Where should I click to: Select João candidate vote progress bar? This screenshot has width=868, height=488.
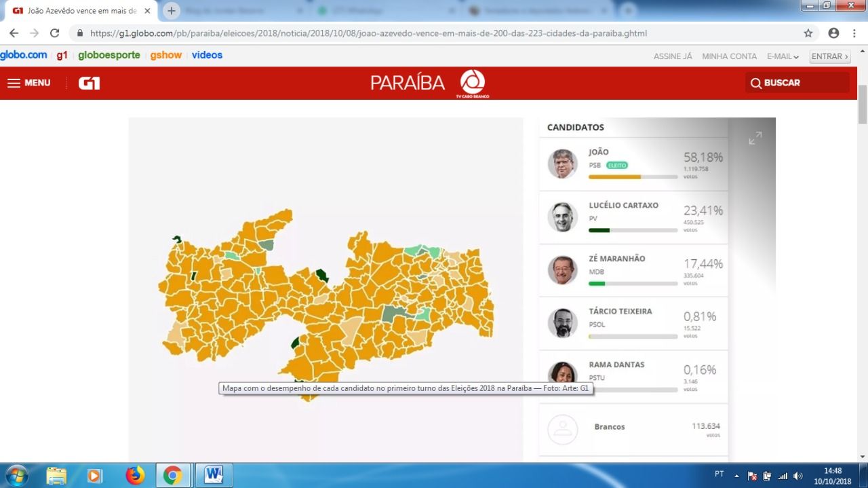633,176
